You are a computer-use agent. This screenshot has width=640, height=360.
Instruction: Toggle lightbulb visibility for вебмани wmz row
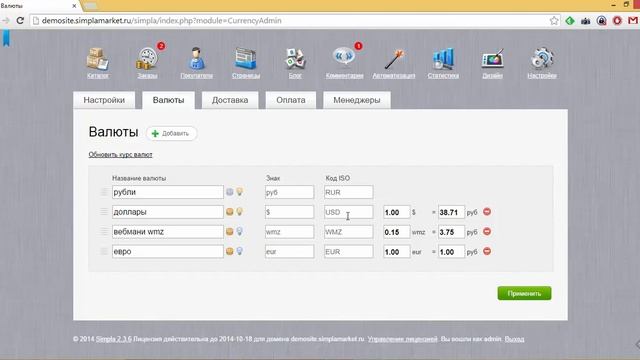click(x=240, y=231)
